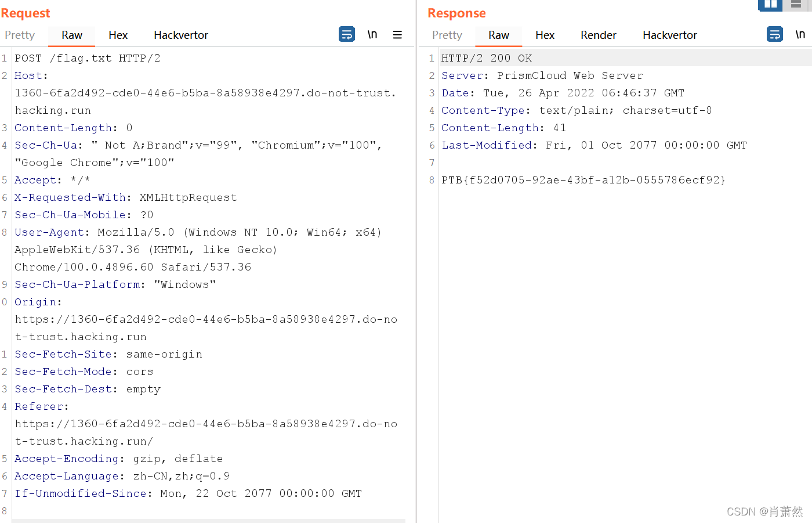
Task: Click the 'Sec-Fetch-Dest: empty' header
Action: point(88,389)
